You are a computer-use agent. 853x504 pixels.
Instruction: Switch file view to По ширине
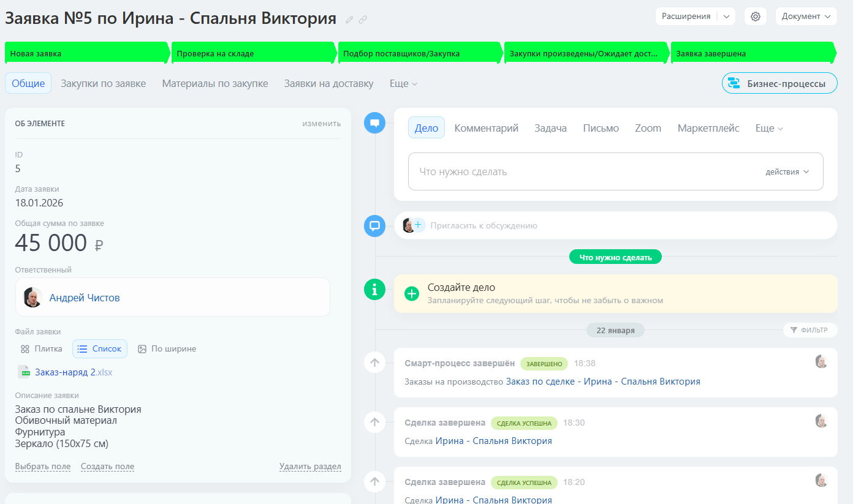point(167,348)
